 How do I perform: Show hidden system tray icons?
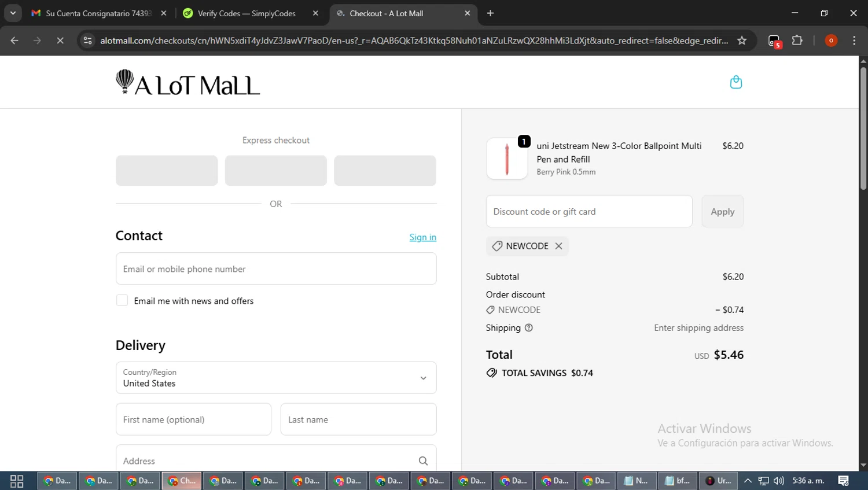point(748,481)
